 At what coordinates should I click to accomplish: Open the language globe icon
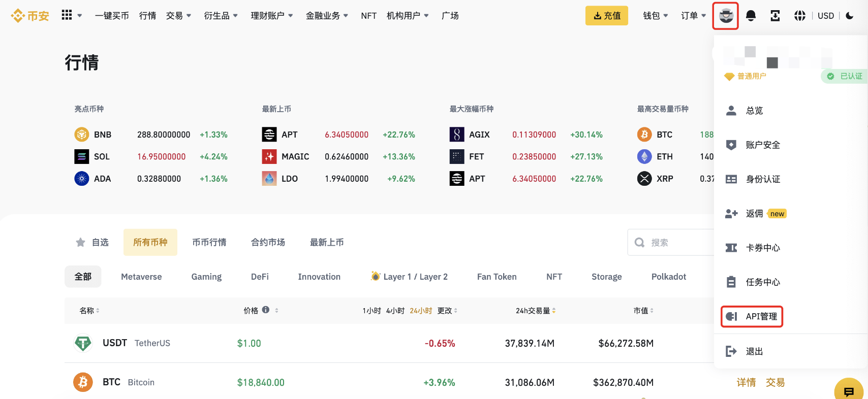[800, 16]
